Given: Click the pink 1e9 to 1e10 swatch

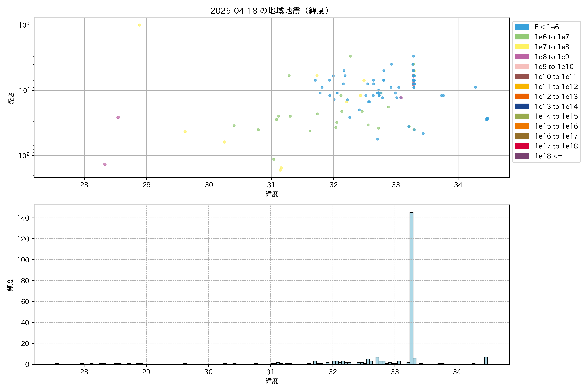Looking at the screenshot, I should (x=522, y=67).
